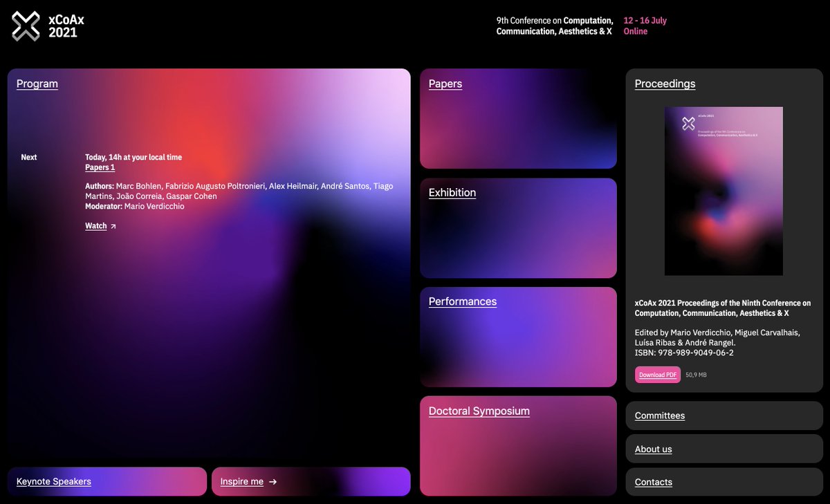The image size is (830, 504).
Task: Open the Proceedings heading link
Action: point(665,84)
